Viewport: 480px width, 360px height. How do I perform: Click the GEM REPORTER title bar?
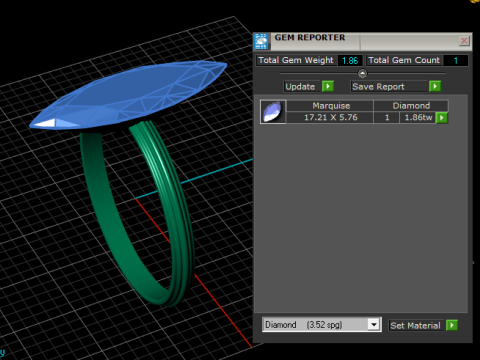click(x=363, y=41)
